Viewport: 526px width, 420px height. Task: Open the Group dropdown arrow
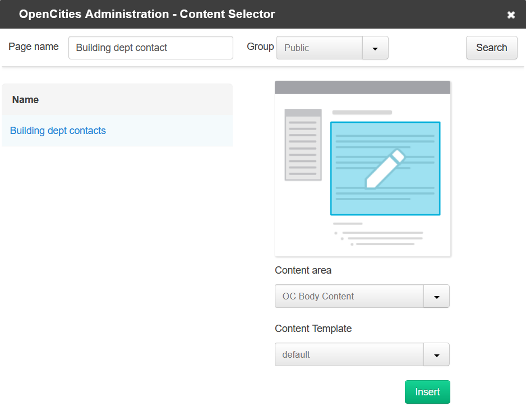(376, 48)
